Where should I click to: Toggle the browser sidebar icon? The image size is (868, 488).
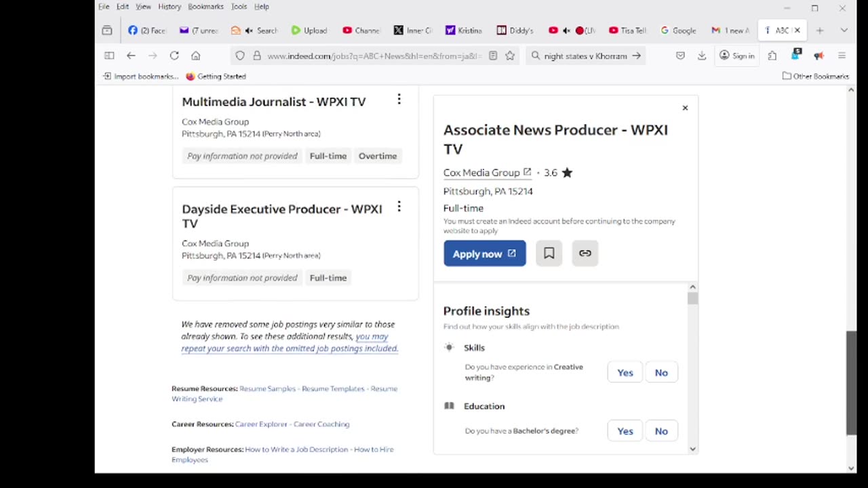tap(109, 56)
